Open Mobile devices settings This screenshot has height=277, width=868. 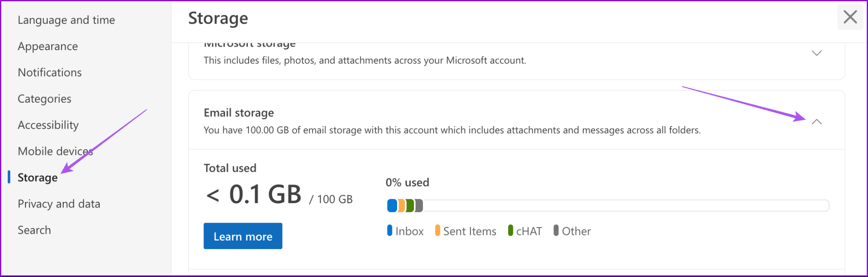coord(55,151)
